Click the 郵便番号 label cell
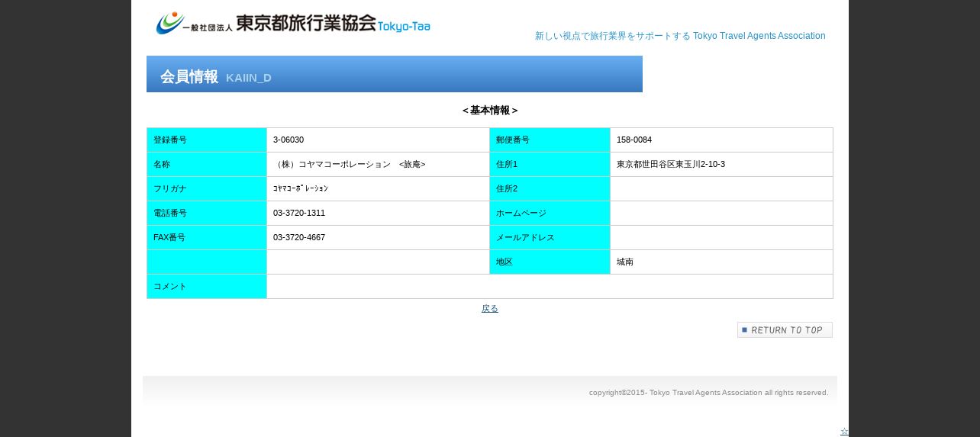 550,140
